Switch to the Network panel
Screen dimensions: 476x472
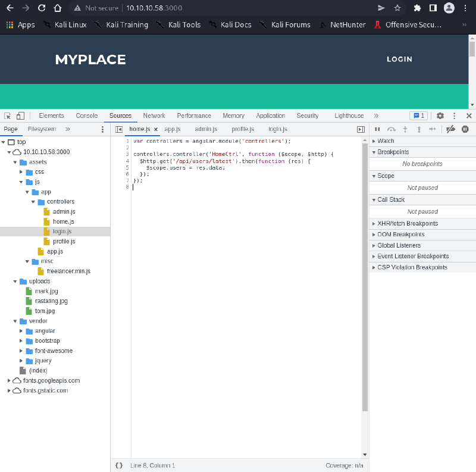154,115
